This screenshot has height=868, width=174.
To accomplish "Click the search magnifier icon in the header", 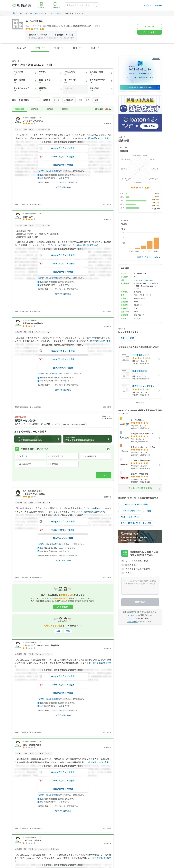I will [x=95, y=5].
